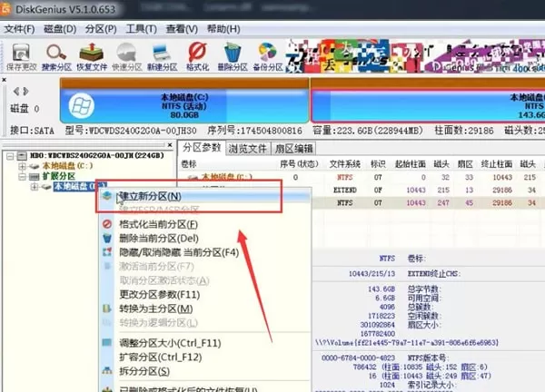This screenshot has height=392, width=545.
Task: Go to previous disk with left arrow
Action: pos(16,92)
